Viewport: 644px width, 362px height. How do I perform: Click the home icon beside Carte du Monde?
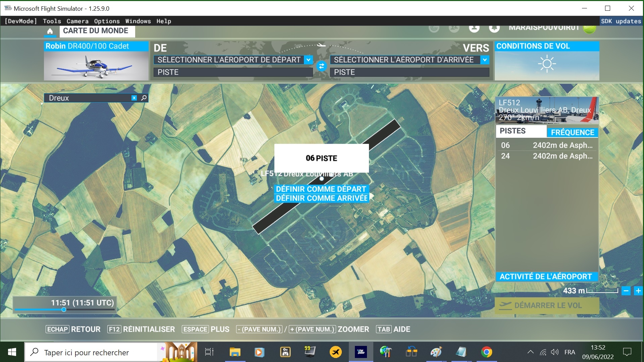(50, 31)
